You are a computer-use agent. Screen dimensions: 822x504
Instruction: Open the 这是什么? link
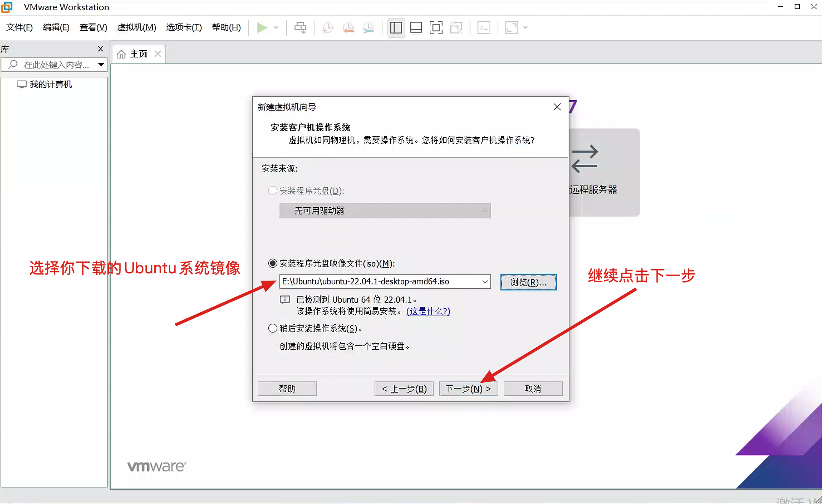[428, 311]
